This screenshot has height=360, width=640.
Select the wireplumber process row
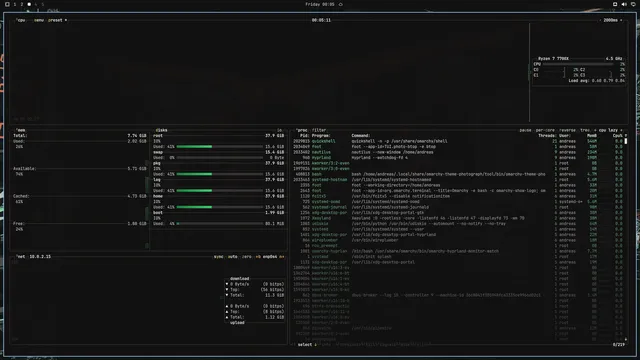point(457,240)
